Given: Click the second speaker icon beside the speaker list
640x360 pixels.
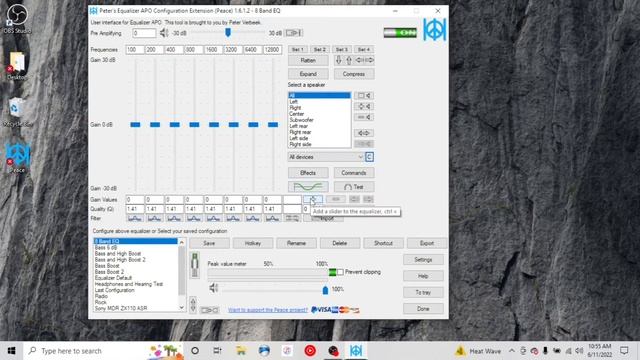Looking at the screenshot, I should coord(364,106).
